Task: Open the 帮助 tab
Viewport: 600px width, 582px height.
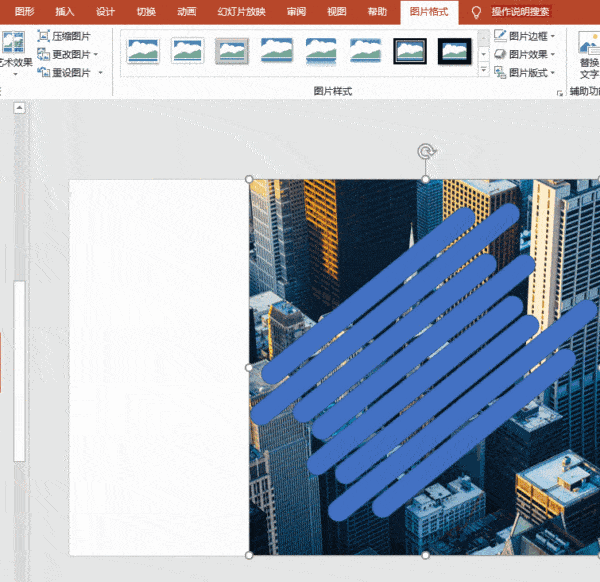Action: point(377,11)
